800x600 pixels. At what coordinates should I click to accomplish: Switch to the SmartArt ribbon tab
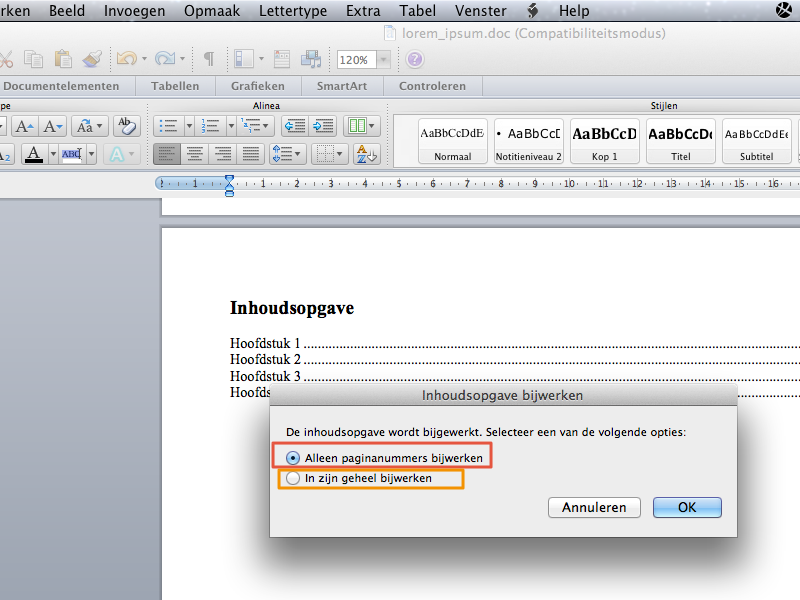(x=342, y=86)
